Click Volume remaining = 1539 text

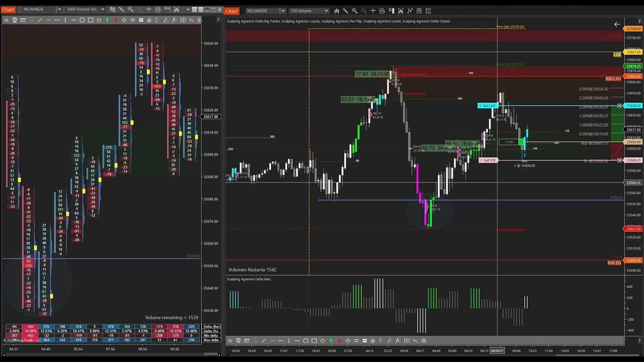pyautogui.click(x=172, y=318)
